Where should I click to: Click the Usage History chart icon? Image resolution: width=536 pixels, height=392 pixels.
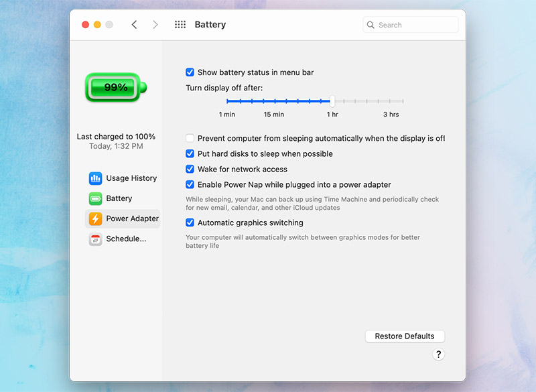pyautogui.click(x=95, y=178)
